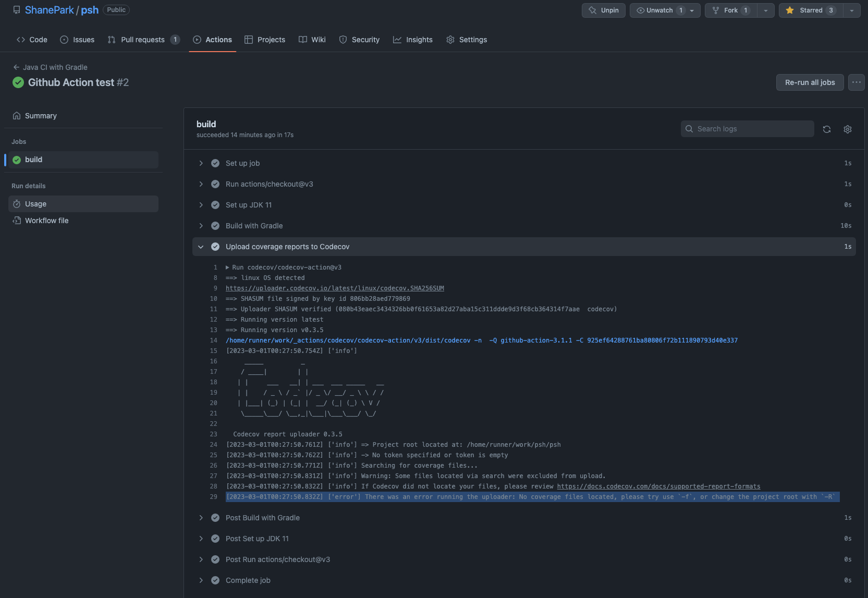Screen dimensions: 868x598
Task: Expand the Run actions/checkout@v3 step
Action: click(x=524, y=184)
